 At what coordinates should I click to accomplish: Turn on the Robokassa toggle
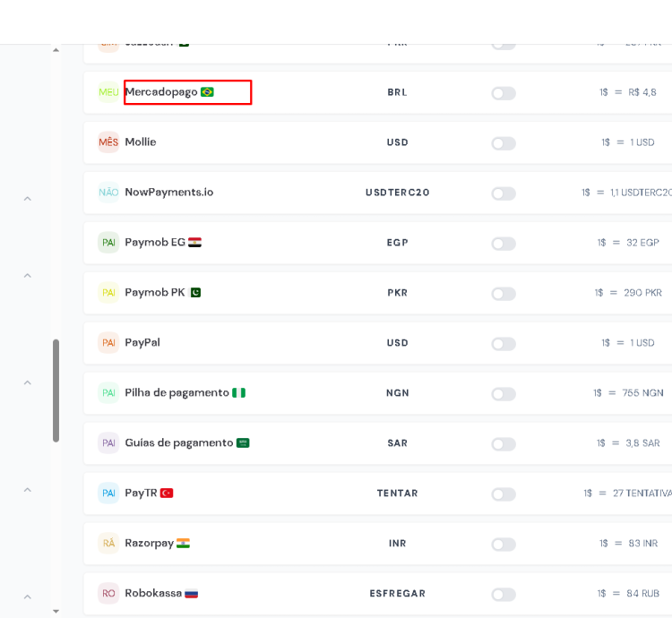pyautogui.click(x=504, y=594)
